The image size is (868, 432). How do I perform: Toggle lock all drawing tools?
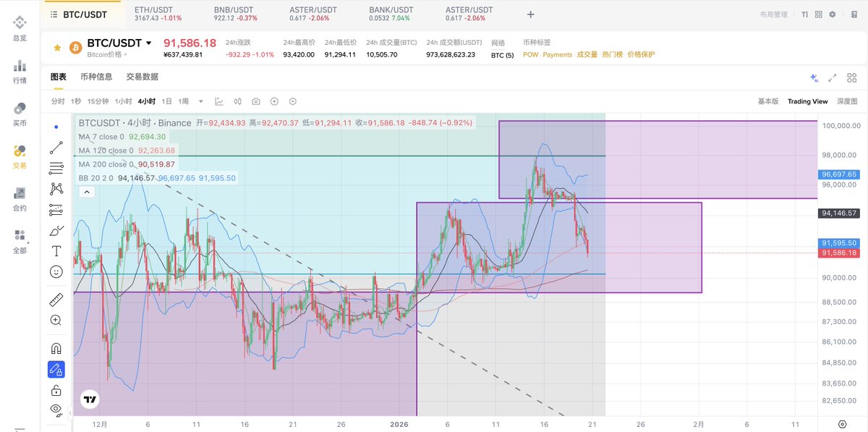(56, 391)
